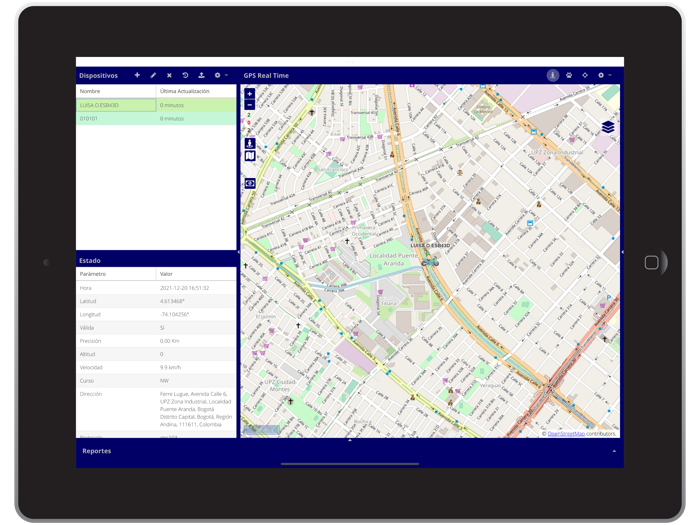The image size is (700, 525).
Task: Expand the Reportes panel with its arrow
Action: (614, 451)
